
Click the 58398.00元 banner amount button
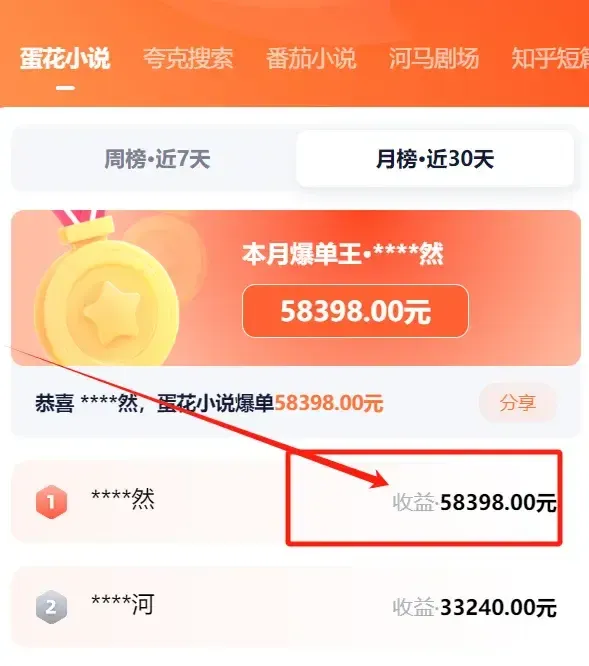(x=355, y=311)
